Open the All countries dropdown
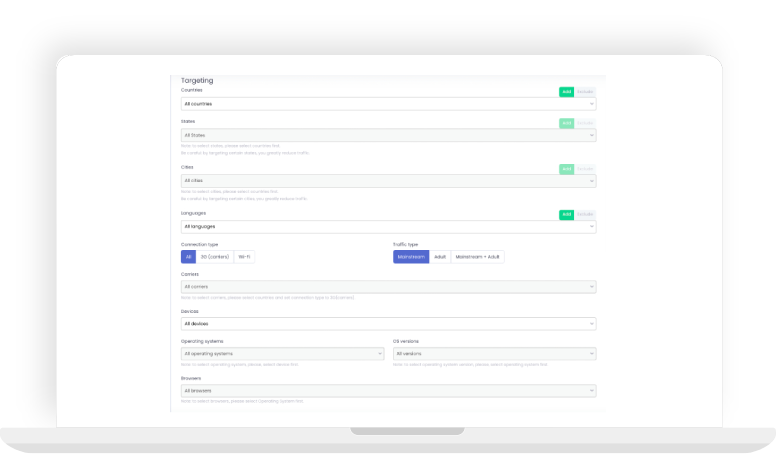This screenshot has width=776, height=461. point(388,103)
